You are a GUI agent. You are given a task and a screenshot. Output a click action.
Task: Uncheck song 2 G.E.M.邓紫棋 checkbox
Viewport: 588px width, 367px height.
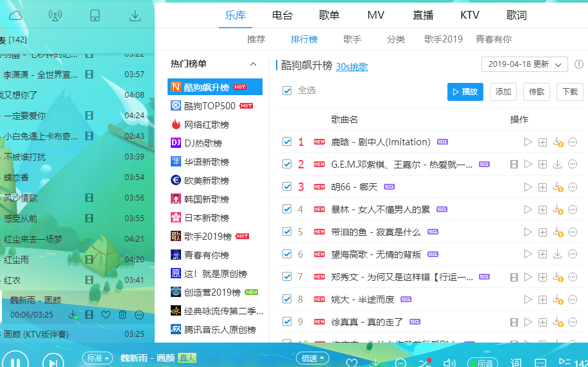click(287, 164)
